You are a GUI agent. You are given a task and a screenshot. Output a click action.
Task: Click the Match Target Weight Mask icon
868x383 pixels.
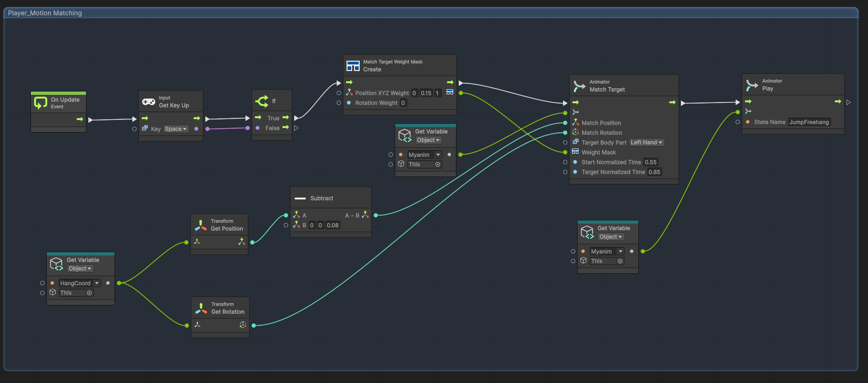(x=353, y=66)
